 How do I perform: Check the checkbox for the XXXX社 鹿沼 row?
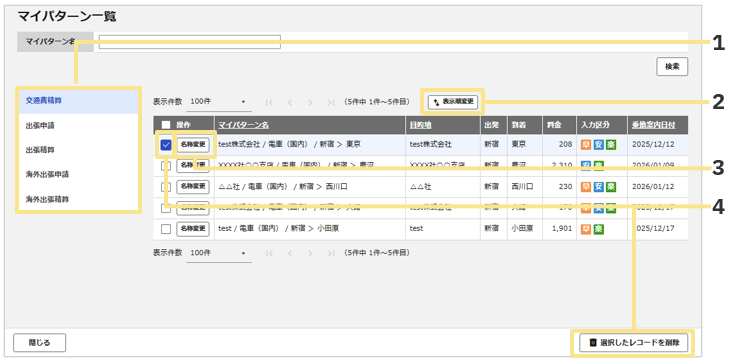(x=166, y=166)
